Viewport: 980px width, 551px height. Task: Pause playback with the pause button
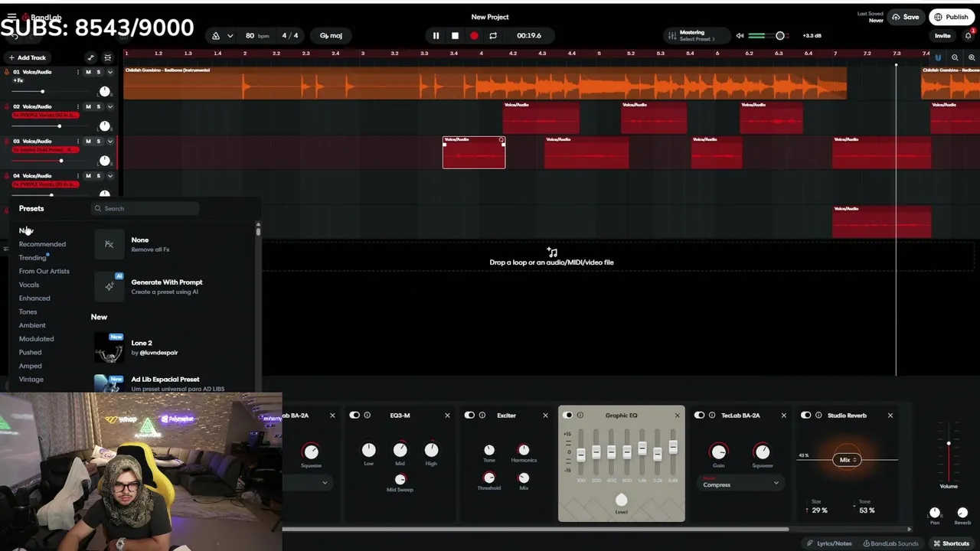[x=436, y=36]
